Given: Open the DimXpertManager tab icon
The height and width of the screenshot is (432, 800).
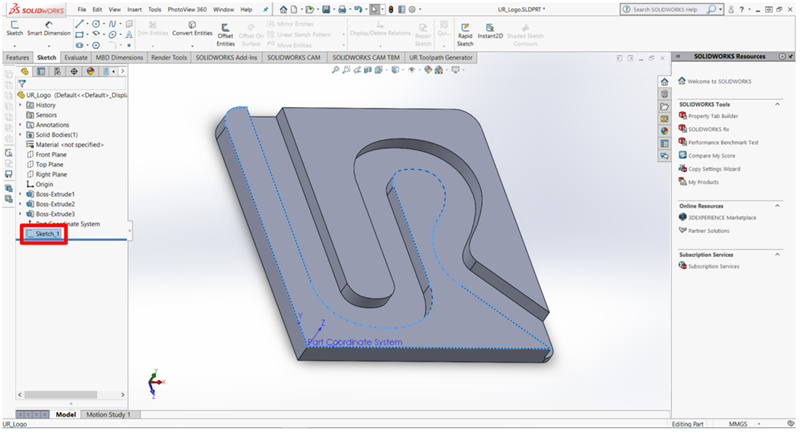Looking at the screenshot, I should point(74,71).
